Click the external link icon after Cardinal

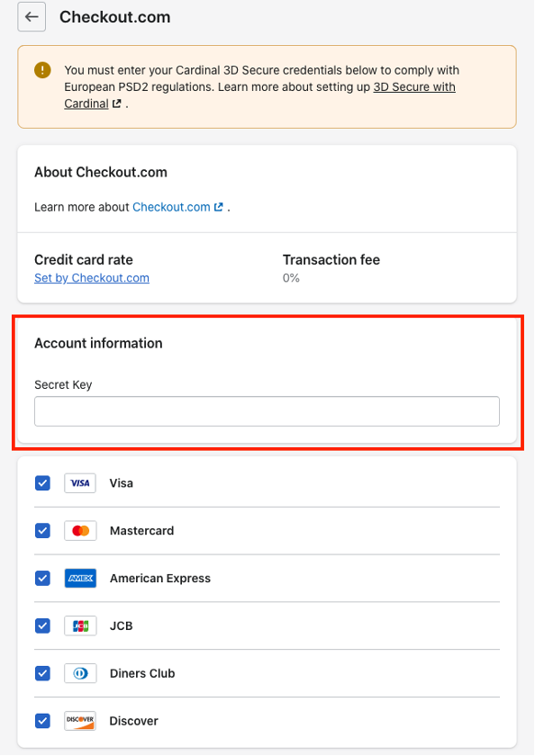(117, 103)
